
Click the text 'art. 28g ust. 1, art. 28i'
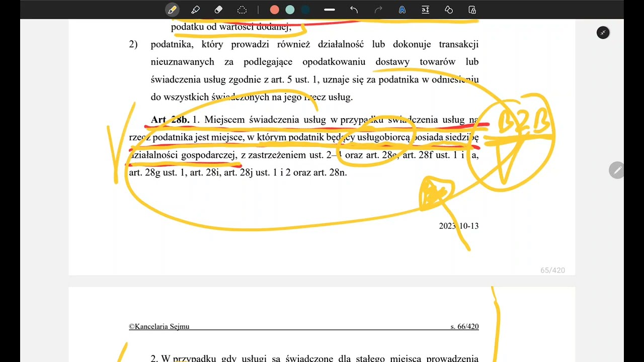tap(175, 172)
